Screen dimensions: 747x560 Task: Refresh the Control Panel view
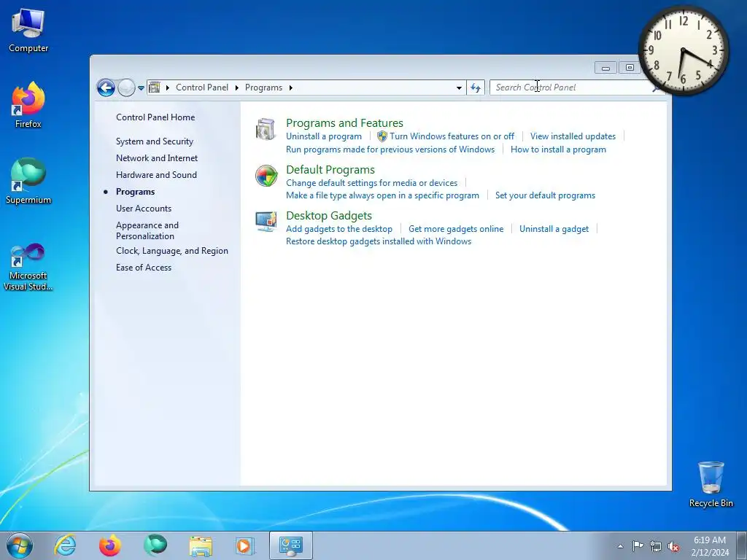476,87
